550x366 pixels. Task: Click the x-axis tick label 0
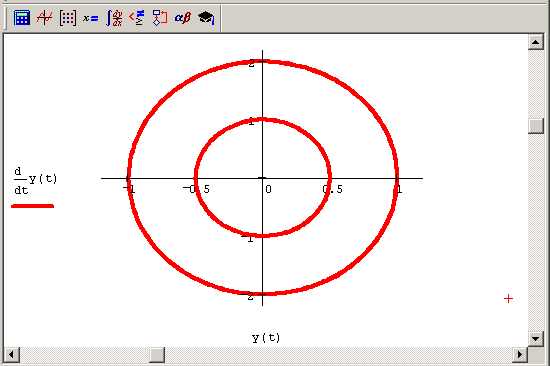268,189
